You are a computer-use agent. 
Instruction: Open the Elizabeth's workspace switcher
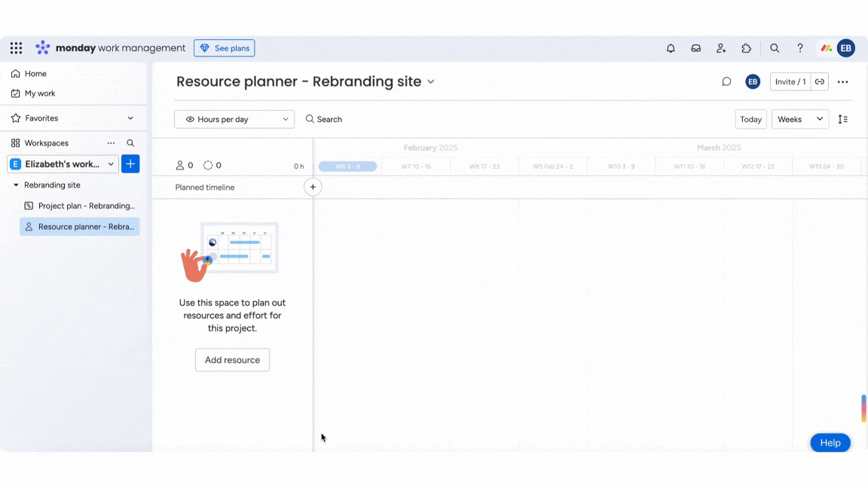click(62, 163)
